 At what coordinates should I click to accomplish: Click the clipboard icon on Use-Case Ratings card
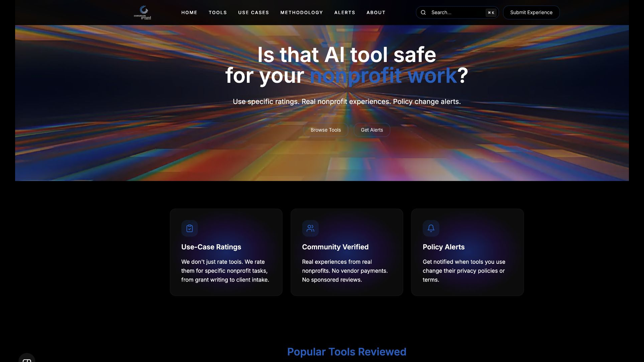[x=190, y=228]
